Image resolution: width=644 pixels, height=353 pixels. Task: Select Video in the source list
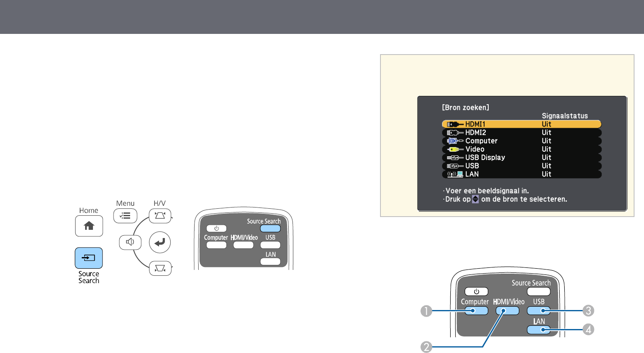tap(522, 149)
